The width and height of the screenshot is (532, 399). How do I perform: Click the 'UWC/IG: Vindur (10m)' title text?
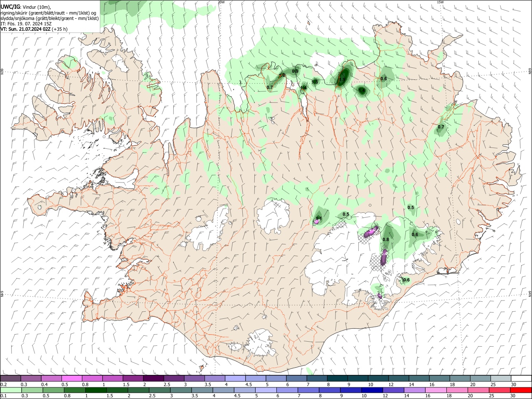(26, 7)
